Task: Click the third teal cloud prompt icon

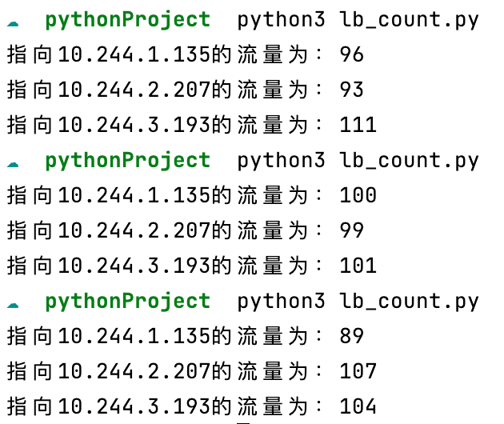Action: click(x=13, y=306)
